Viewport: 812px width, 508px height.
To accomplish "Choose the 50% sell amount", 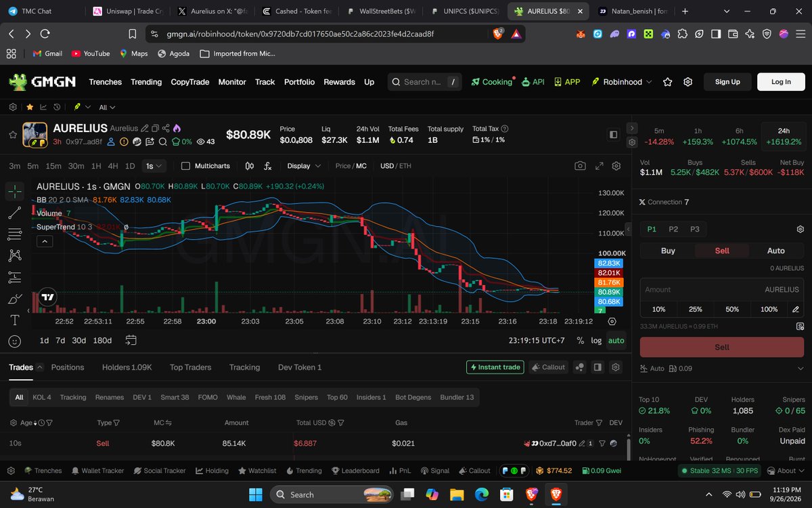I will (732, 309).
